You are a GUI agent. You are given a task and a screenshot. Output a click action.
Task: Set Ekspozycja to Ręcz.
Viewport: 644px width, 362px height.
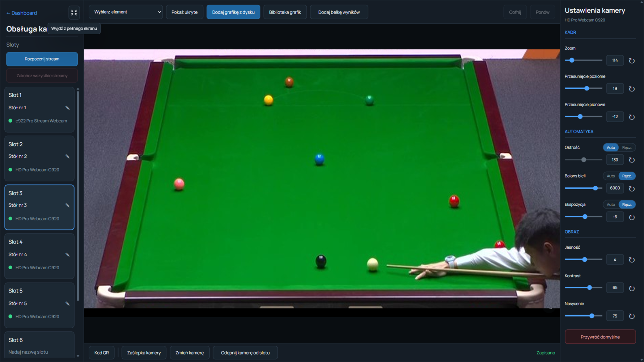(627, 205)
